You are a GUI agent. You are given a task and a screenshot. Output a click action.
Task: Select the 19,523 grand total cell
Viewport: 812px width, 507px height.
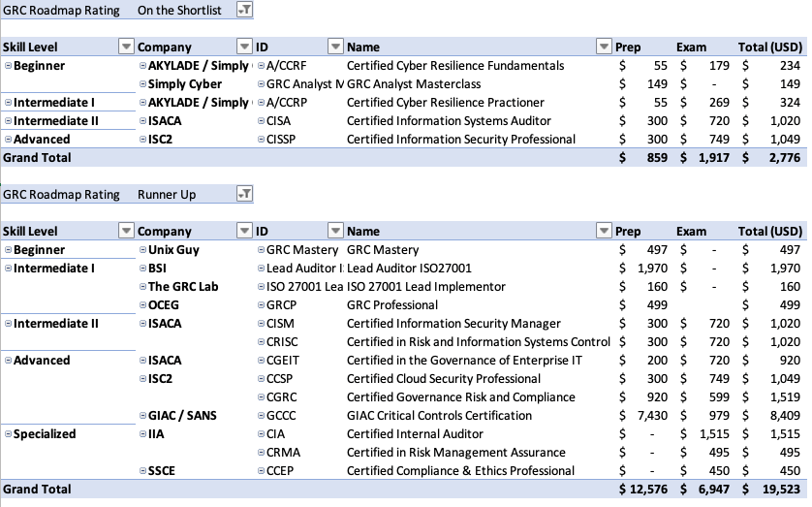(x=775, y=490)
